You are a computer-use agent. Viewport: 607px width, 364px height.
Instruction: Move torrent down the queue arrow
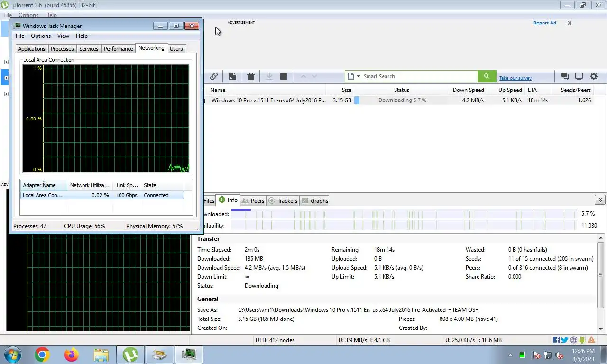313,76
